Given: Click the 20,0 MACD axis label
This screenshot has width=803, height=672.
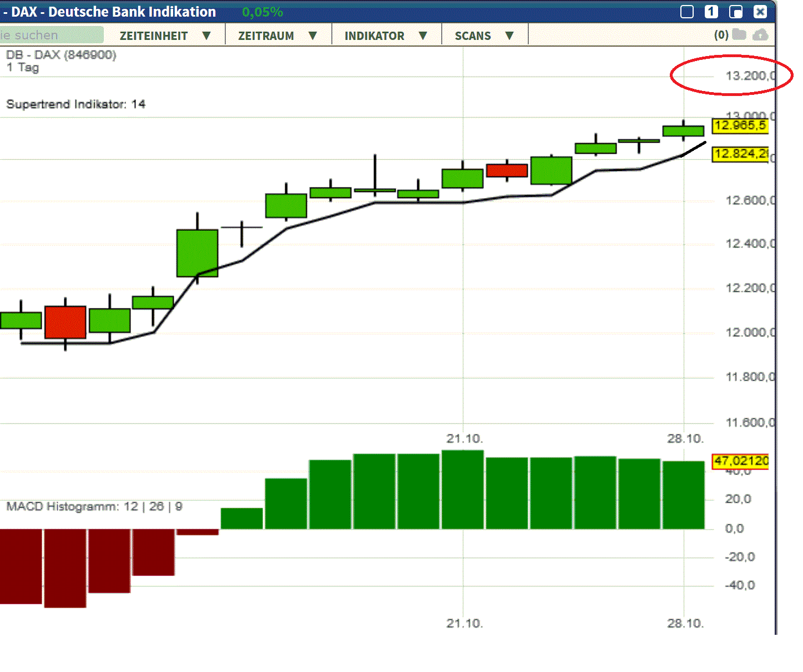Looking at the screenshot, I should (x=738, y=499).
